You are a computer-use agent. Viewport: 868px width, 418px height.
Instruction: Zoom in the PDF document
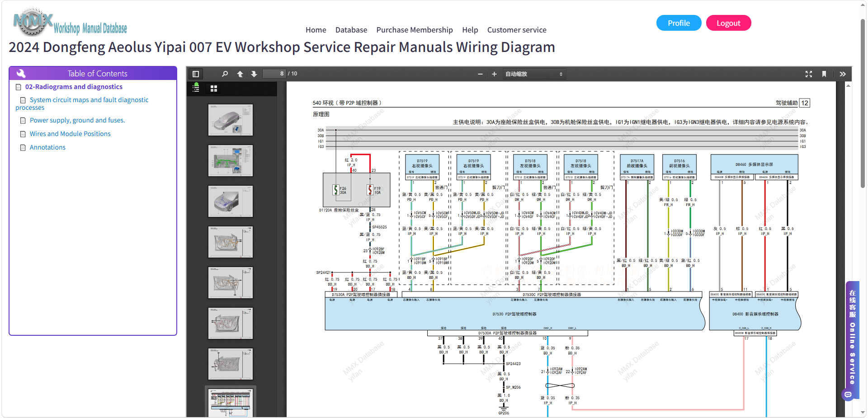tap(494, 74)
